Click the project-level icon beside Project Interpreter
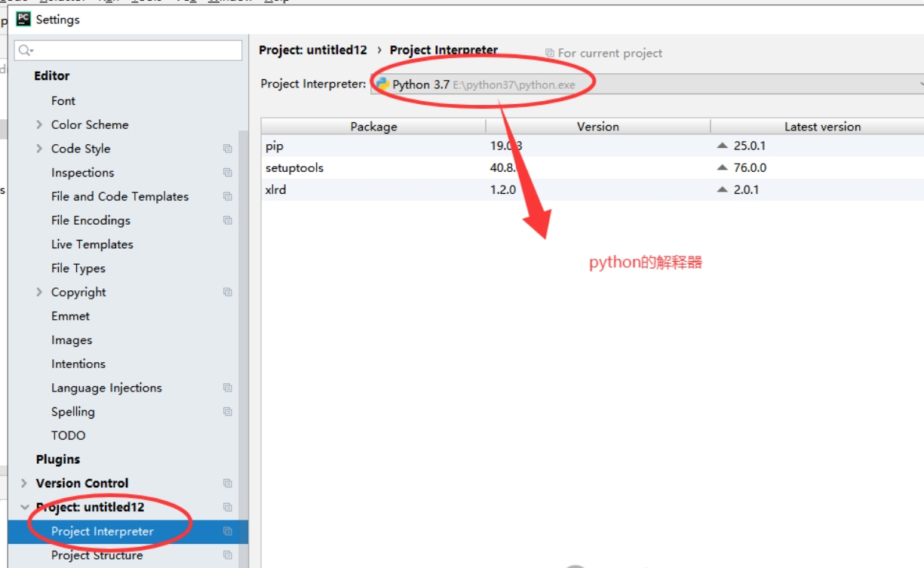The image size is (924, 568). 228,531
